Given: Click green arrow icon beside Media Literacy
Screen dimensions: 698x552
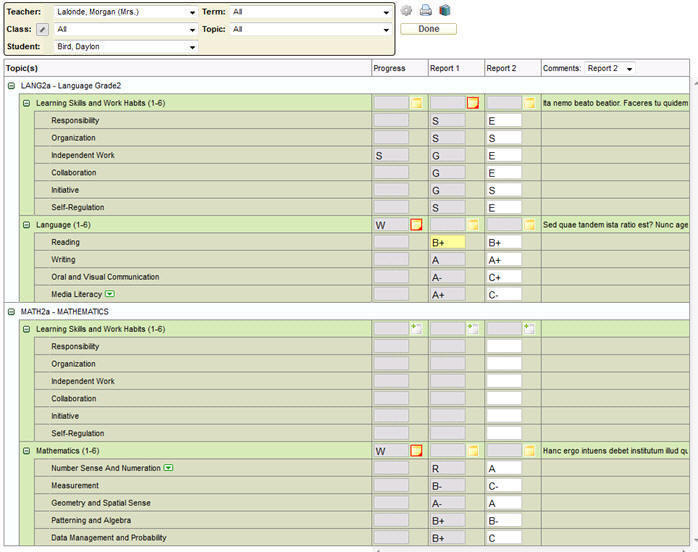Looking at the screenshot, I should coord(110,294).
